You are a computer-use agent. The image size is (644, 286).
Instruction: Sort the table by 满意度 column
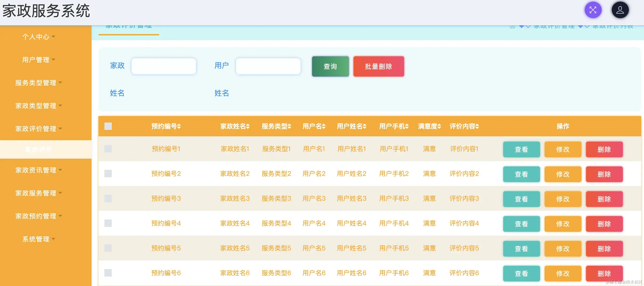coord(429,126)
